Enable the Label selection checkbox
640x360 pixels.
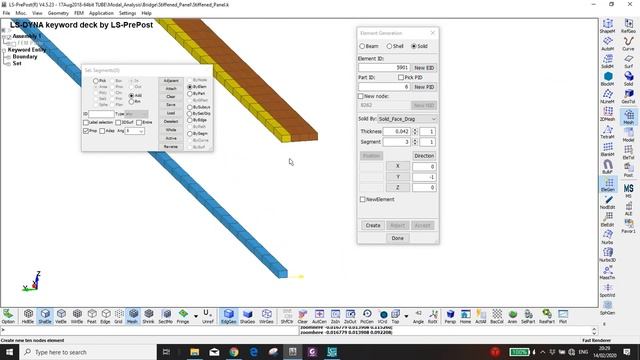[86, 122]
